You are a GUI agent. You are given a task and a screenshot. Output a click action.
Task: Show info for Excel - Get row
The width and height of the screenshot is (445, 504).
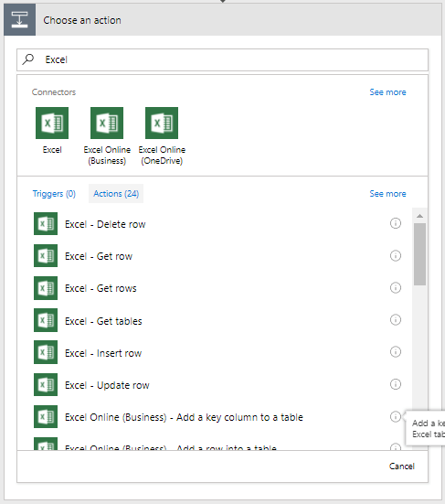[x=396, y=255]
